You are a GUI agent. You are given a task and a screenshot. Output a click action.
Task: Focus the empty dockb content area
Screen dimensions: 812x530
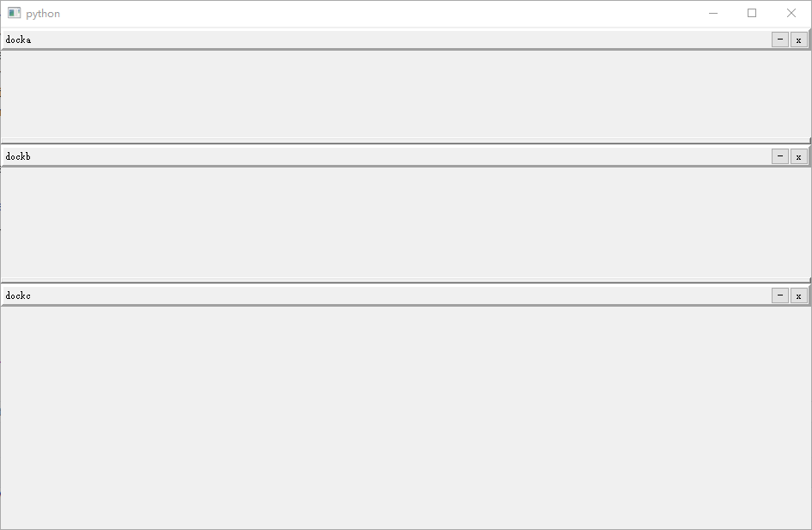click(405, 222)
